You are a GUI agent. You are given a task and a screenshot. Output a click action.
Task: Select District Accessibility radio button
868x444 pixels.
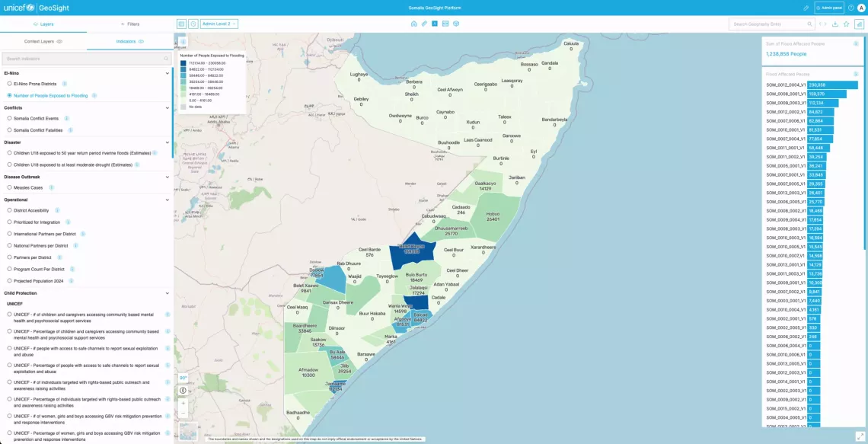pyautogui.click(x=9, y=210)
